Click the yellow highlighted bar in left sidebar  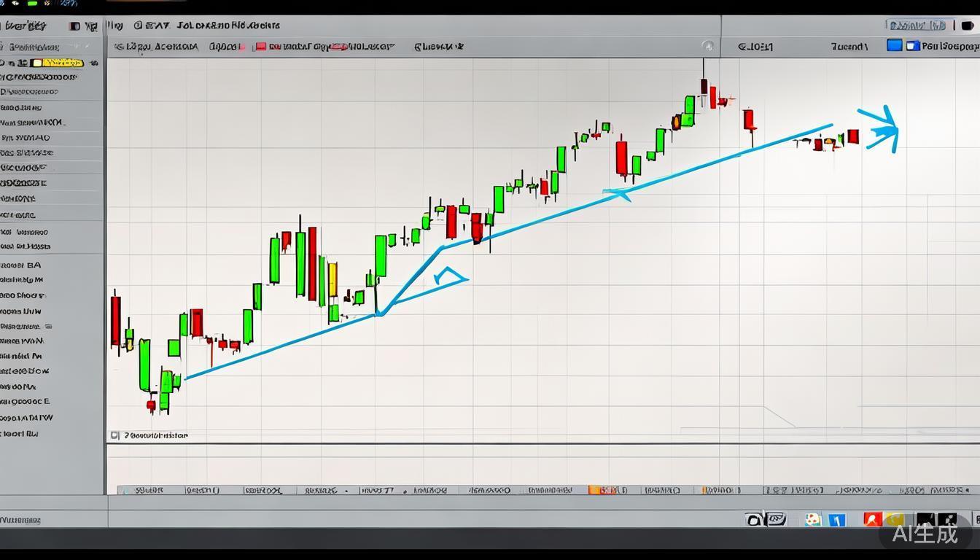point(61,63)
